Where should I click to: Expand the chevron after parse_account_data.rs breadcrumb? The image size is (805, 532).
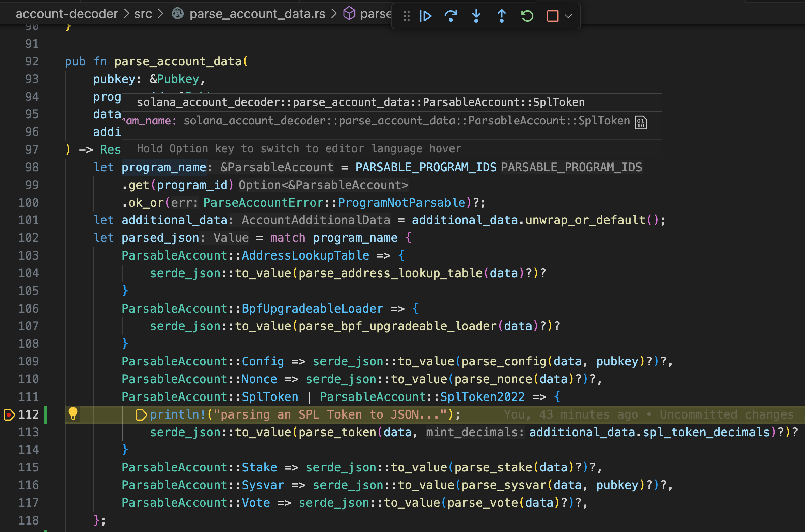point(334,14)
